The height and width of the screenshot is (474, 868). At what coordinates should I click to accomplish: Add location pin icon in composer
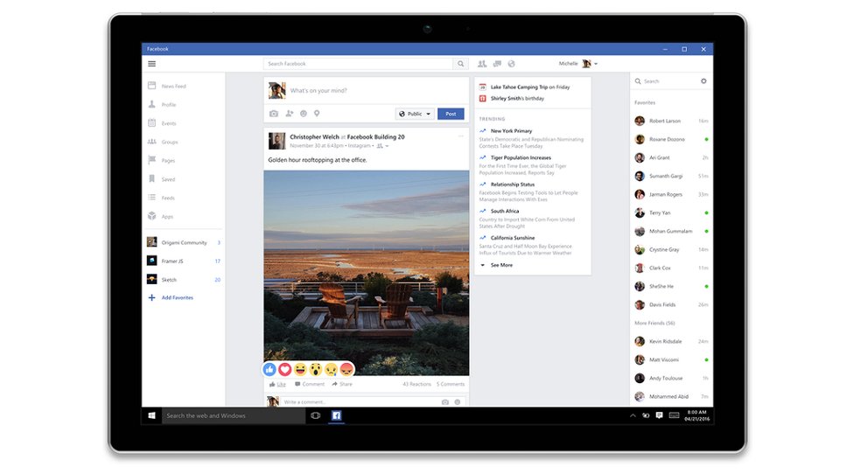[x=317, y=114]
